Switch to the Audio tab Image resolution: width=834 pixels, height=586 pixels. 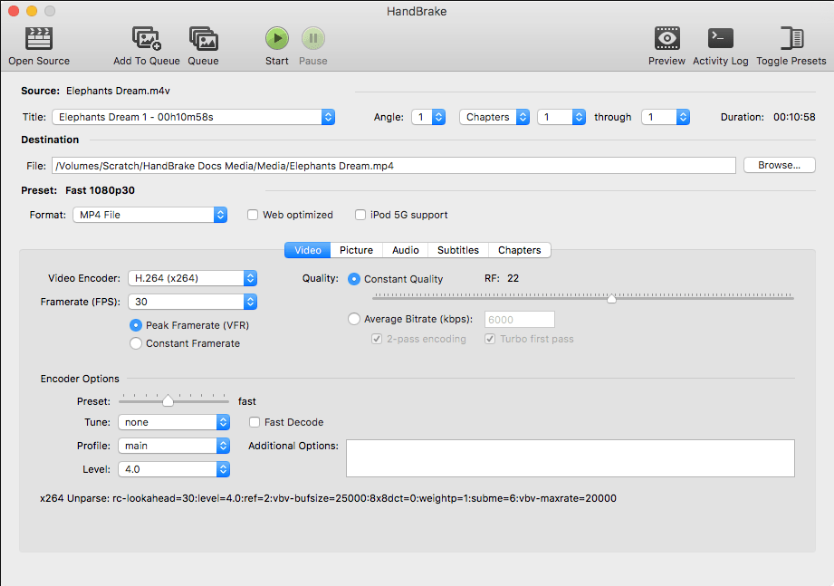[405, 250]
